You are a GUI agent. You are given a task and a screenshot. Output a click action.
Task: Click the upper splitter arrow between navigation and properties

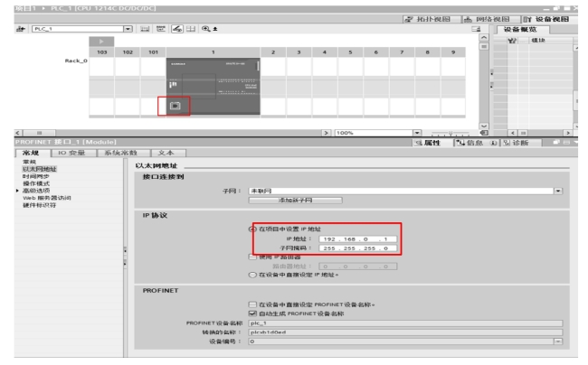pos(125,250)
